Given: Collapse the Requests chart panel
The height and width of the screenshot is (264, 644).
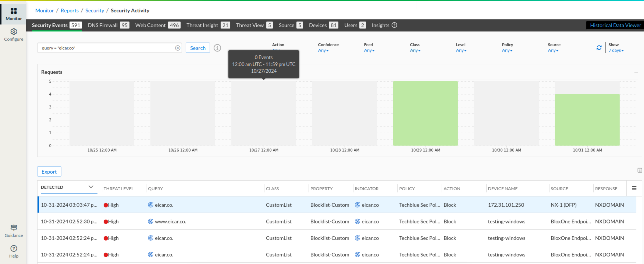Looking at the screenshot, I should pos(636,72).
